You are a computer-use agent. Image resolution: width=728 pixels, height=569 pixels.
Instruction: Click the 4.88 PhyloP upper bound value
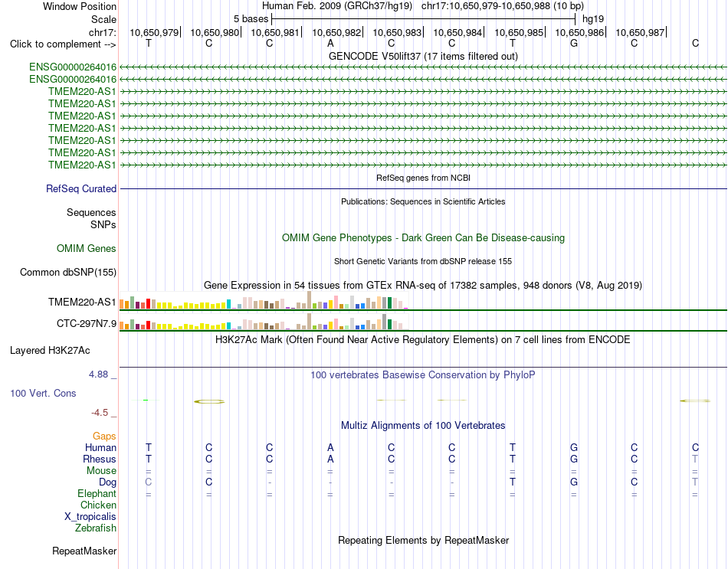[x=98, y=374]
